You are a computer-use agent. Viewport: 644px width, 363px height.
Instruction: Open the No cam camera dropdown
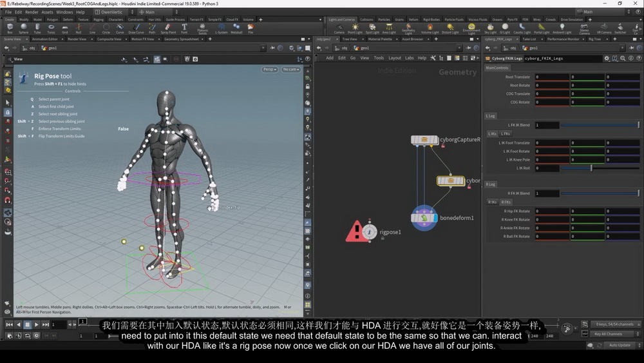(291, 70)
